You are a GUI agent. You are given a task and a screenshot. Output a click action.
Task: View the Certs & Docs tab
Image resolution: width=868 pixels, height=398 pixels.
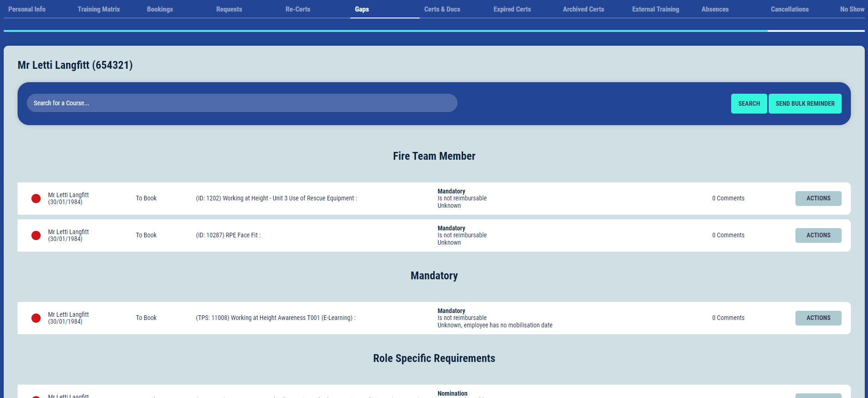point(442,9)
